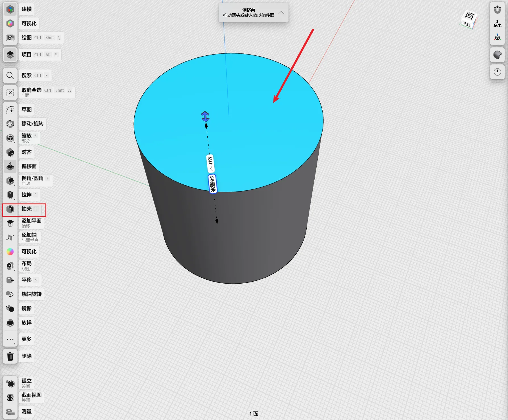This screenshot has height=420, width=508.
Task: Click 取消全选 to deselect the face
Action: click(x=10, y=93)
